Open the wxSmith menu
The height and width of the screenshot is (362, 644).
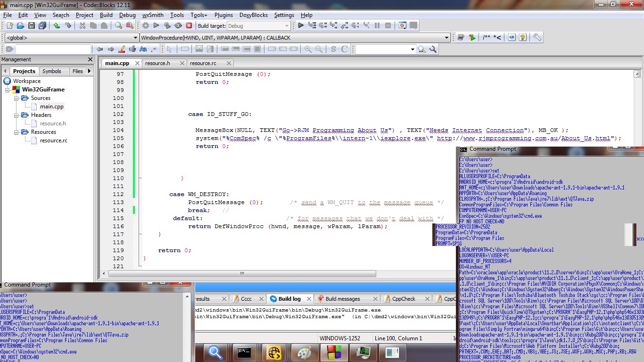(x=153, y=15)
